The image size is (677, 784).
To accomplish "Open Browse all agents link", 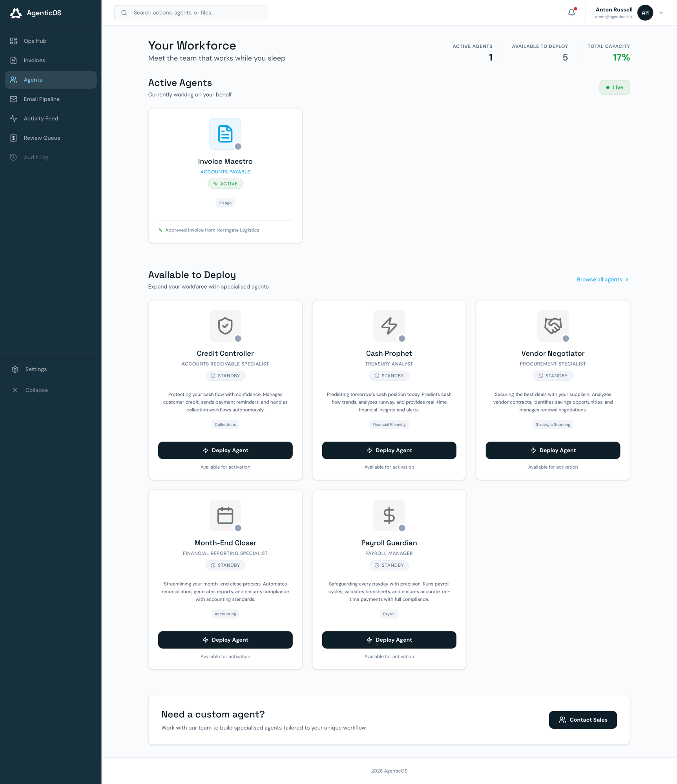I will 603,280.
